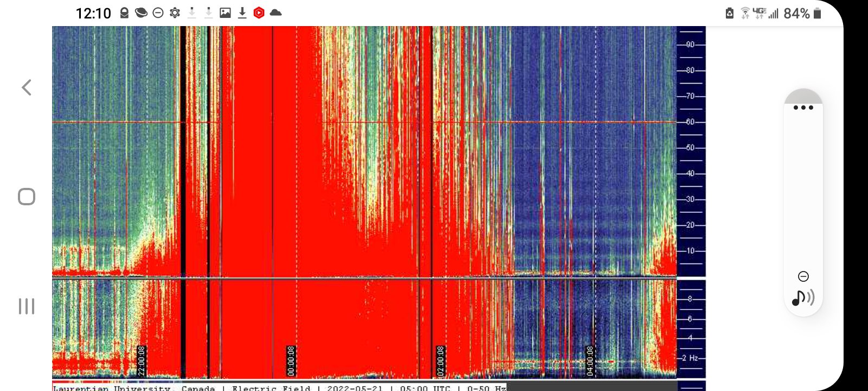Tap the settings gear notification icon
The height and width of the screenshot is (391, 868).
coord(175,12)
